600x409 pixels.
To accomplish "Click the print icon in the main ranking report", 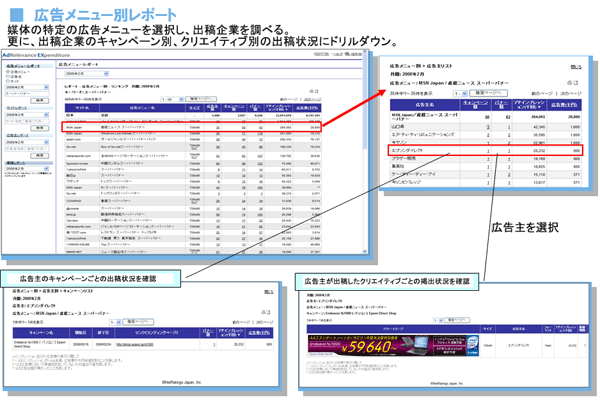I will tap(311, 91).
